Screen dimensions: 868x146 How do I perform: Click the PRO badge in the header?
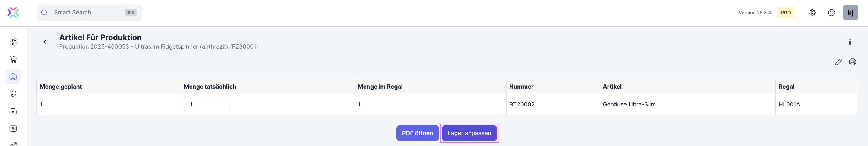pyautogui.click(x=785, y=12)
